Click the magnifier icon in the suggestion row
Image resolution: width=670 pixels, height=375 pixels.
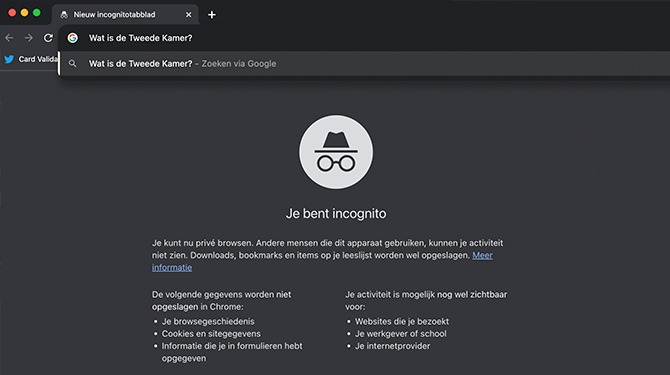pos(73,64)
